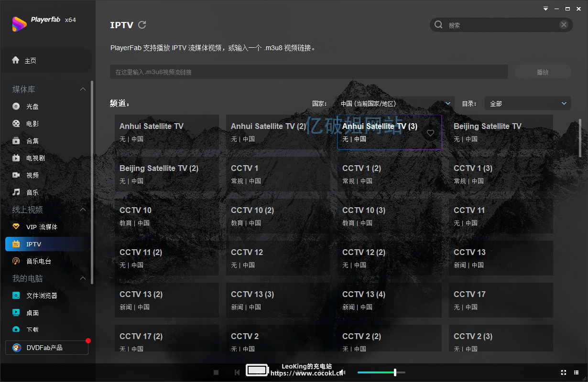Open CCTV 12 channel card
Viewport: 588px width, 382px height.
pos(278,258)
